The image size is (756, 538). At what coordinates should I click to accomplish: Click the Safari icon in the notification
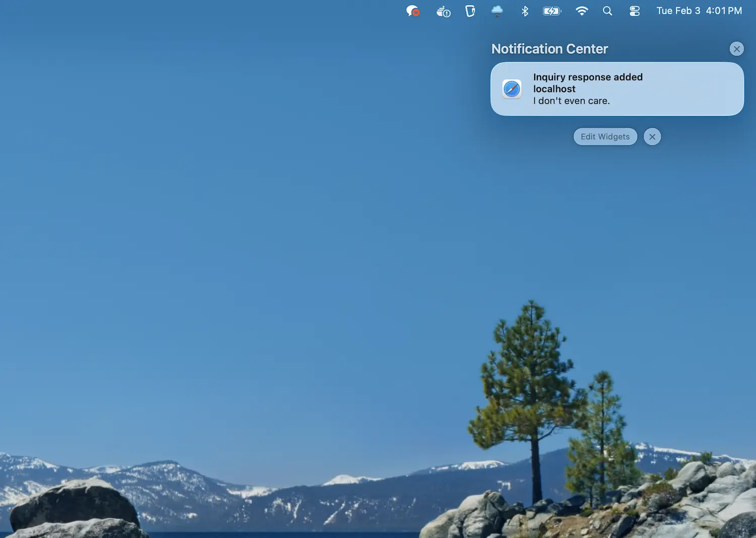(x=512, y=89)
